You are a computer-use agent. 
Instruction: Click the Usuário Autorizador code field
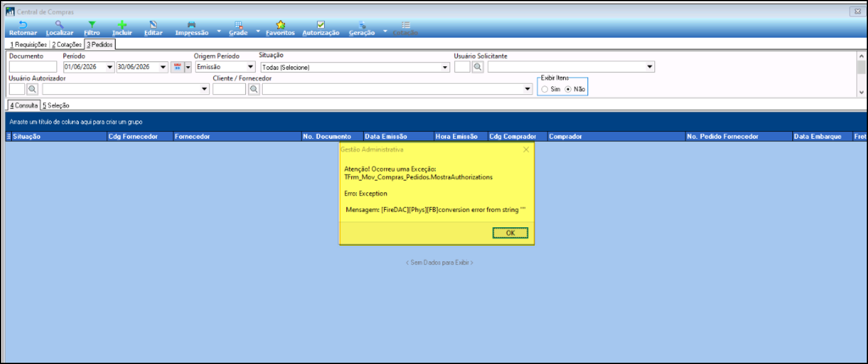[17, 89]
